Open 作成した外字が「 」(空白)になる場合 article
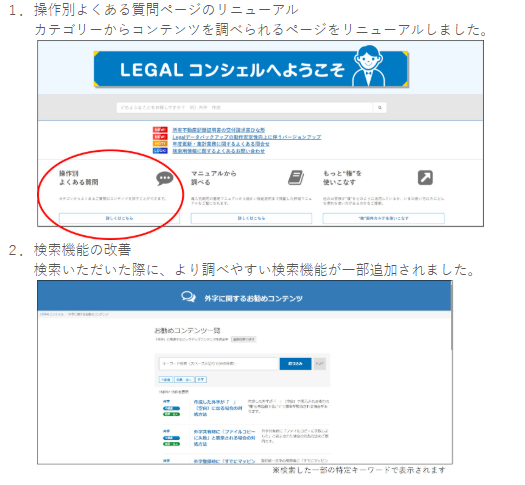Viewport: 525px width, 485px height. tap(218, 408)
